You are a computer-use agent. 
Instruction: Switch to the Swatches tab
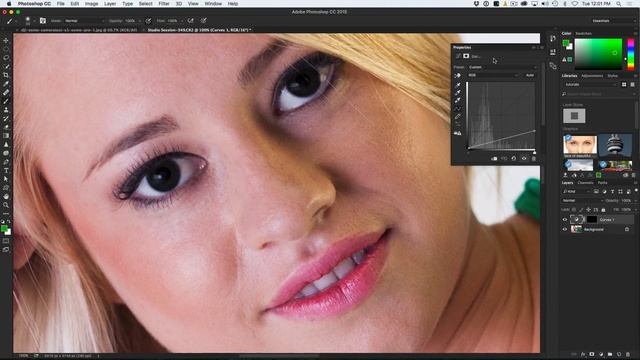(583, 33)
